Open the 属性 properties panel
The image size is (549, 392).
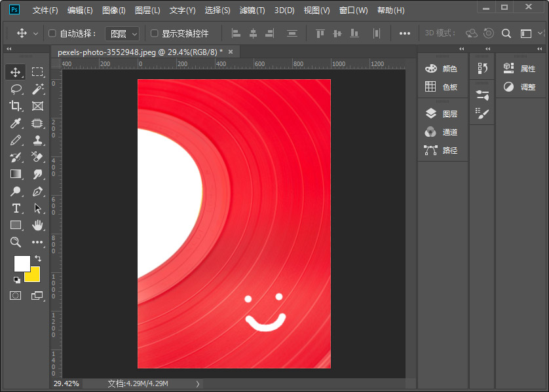coord(520,69)
